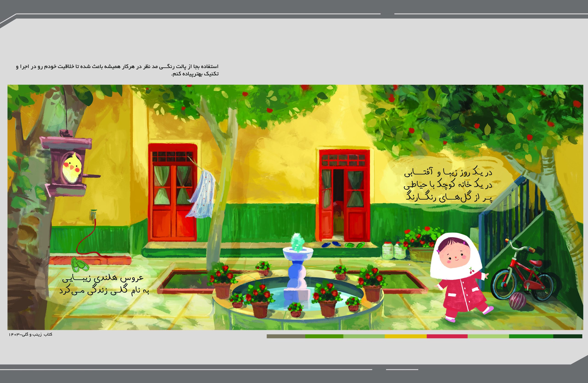Click the yellow bird in the birdhouse

72,168
